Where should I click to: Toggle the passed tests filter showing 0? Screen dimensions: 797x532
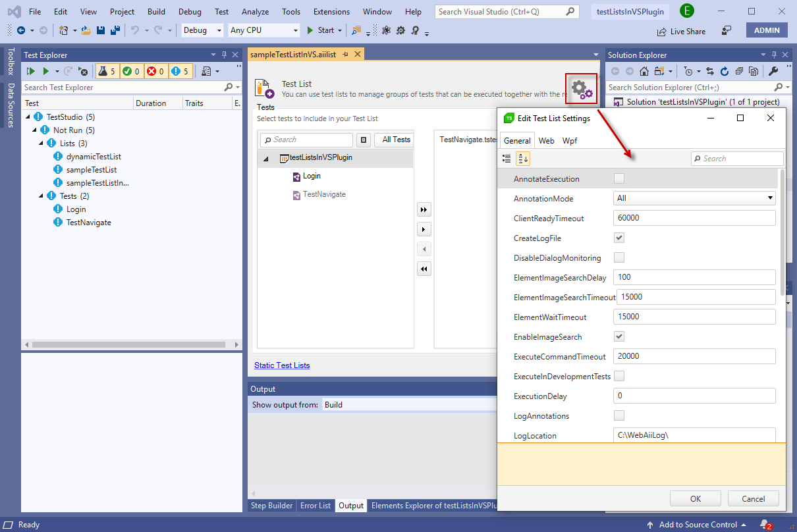click(130, 71)
